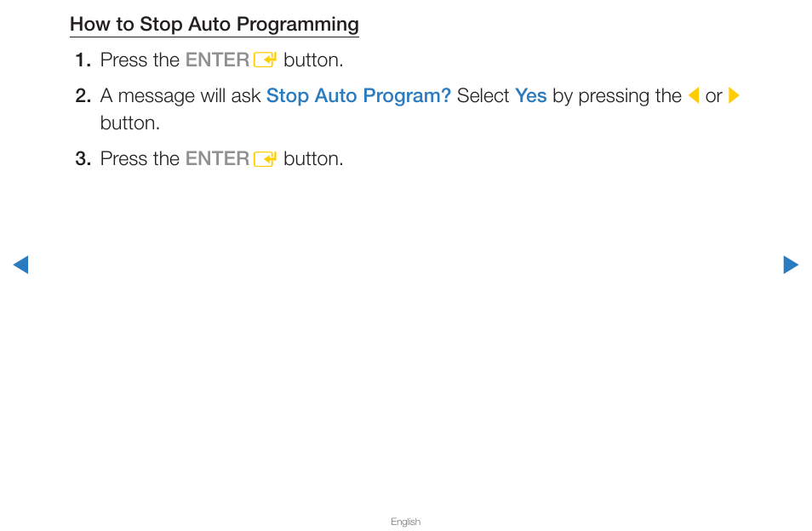Click the ENTER icon in step 3
Image resolution: width=812 pixels, height=531 pixels.
[x=266, y=159]
